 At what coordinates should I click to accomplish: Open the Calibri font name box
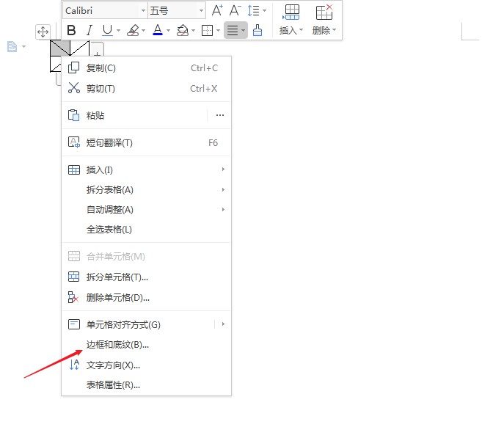coord(105,10)
